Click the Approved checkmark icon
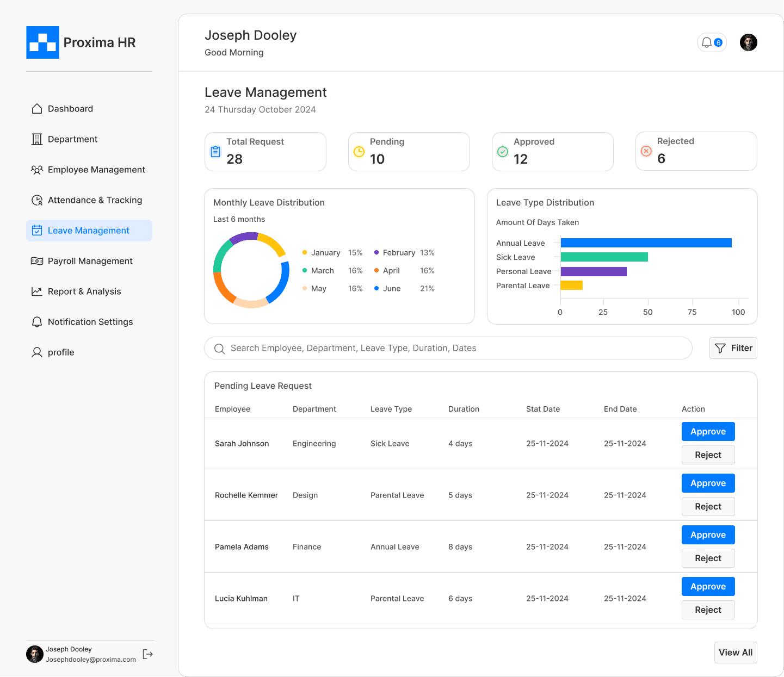Screen dimensions: 784x677 503,152
